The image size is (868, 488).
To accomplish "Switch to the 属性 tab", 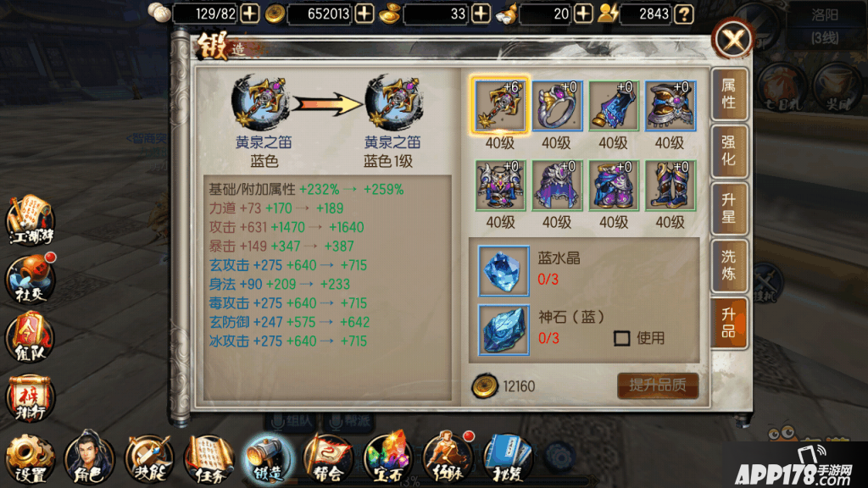I will [728, 93].
